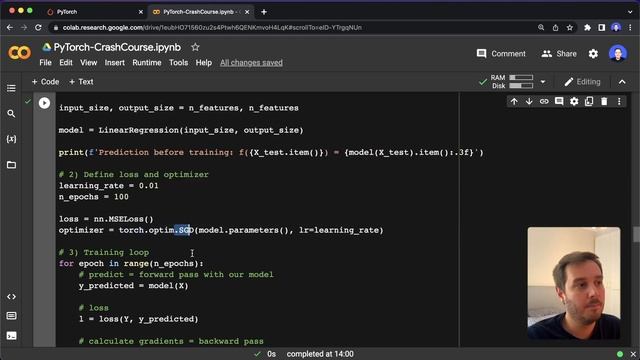The width and height of the screenshot is (640, 360).
Task: Open the Insert menu
Action: tap(115, 63)
